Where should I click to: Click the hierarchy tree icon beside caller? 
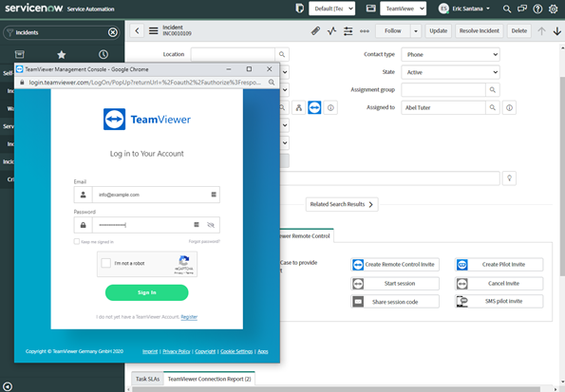point(299,107)
